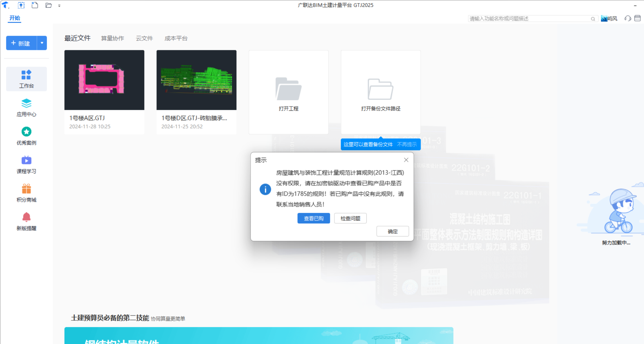644x344 pixels.
Task: Open 新版提醒 bell icon in sidebar
Action: click(27, 217)
